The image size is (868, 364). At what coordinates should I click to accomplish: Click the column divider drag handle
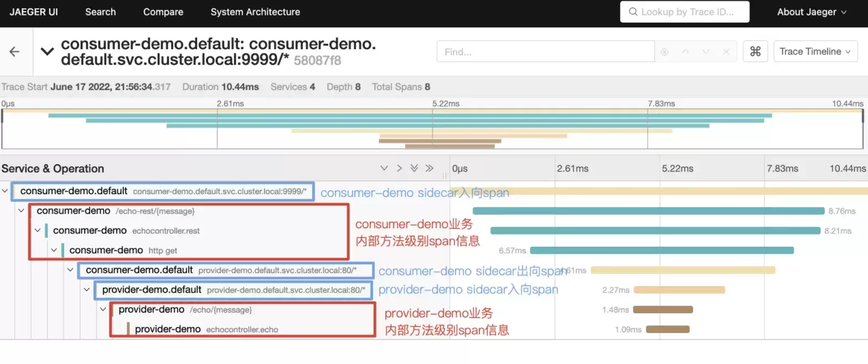pos(445,175)
